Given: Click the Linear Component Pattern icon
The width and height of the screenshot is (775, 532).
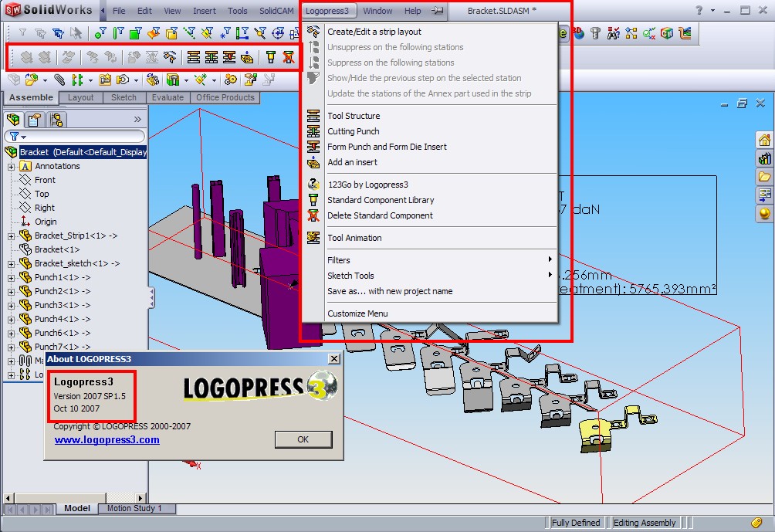Looking at the screenshot, I should click(x=77, y=80).
